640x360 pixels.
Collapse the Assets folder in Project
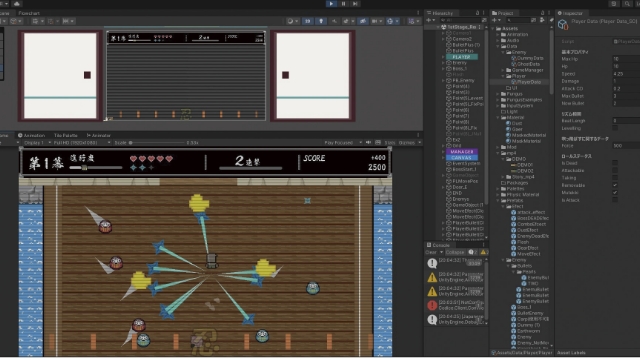click(493, 29)
